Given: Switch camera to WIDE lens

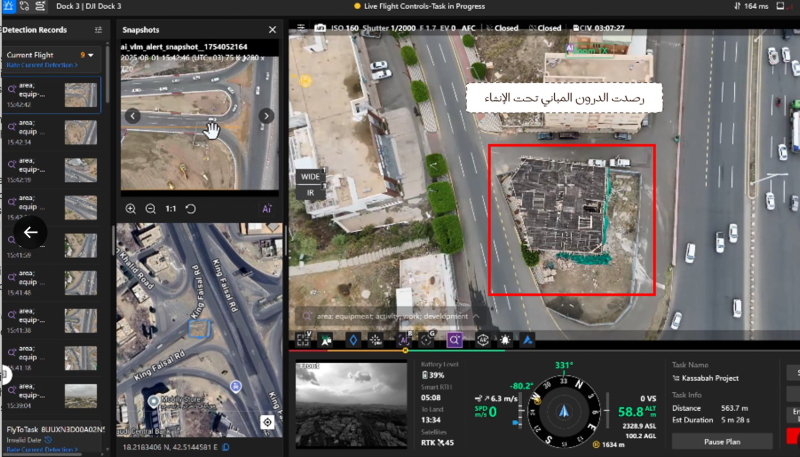Looking at the screenshot, I should (x=309, y=177).
